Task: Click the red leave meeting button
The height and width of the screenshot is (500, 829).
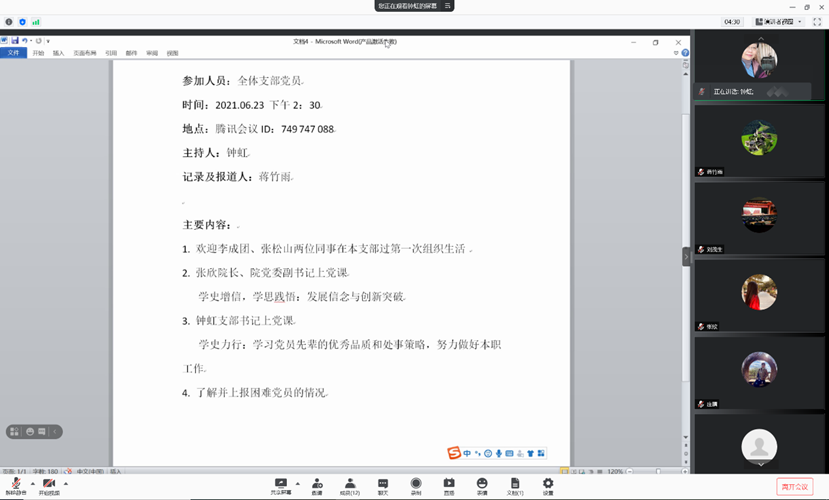Action: tap(795, 486)
